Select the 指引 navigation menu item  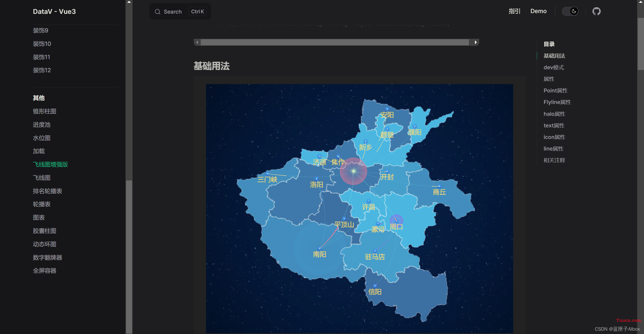514,11
